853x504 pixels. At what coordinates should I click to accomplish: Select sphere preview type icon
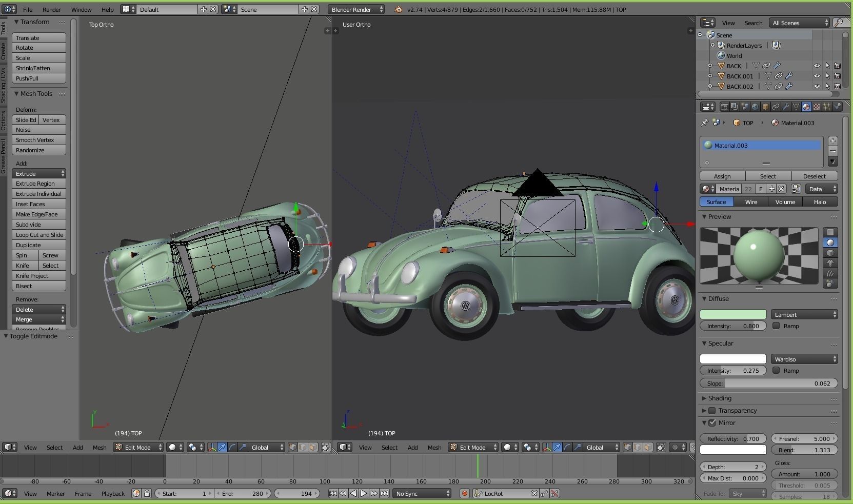830,243
